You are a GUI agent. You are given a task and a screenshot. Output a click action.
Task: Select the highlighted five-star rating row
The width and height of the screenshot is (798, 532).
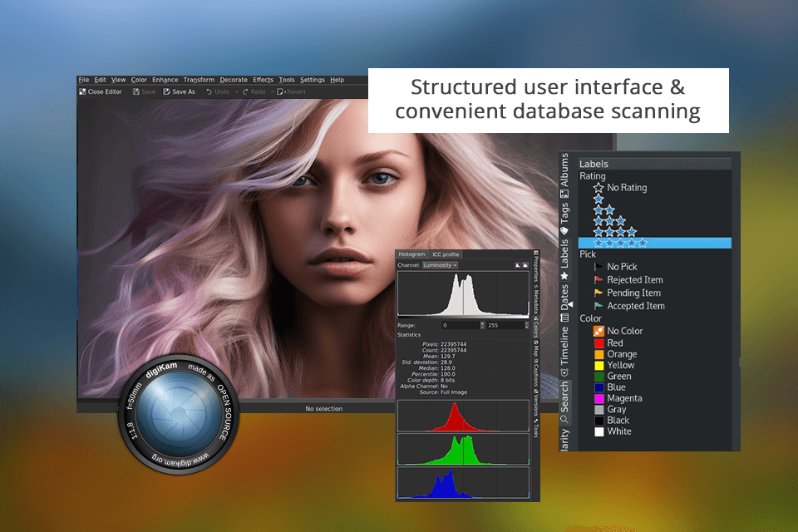pos(654,243)
